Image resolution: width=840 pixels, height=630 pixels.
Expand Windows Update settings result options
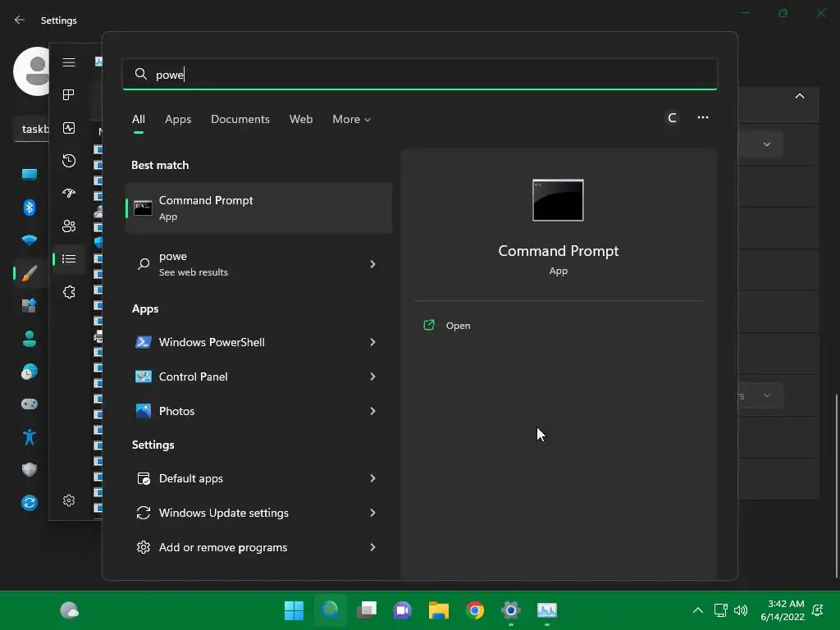(x=373, y=513)
